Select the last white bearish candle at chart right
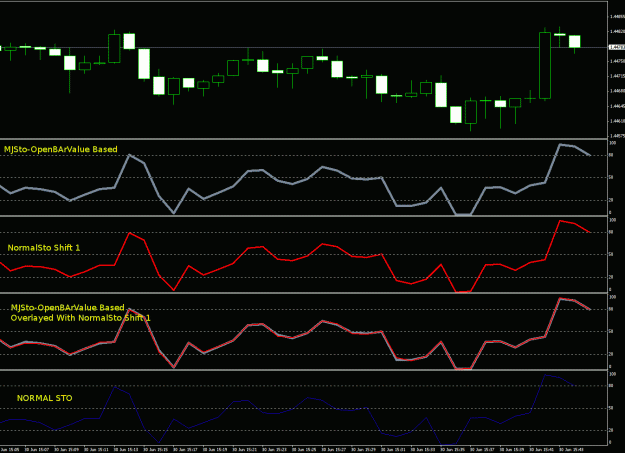This screenshot has height=453, width=625. (x=574, y=41)
